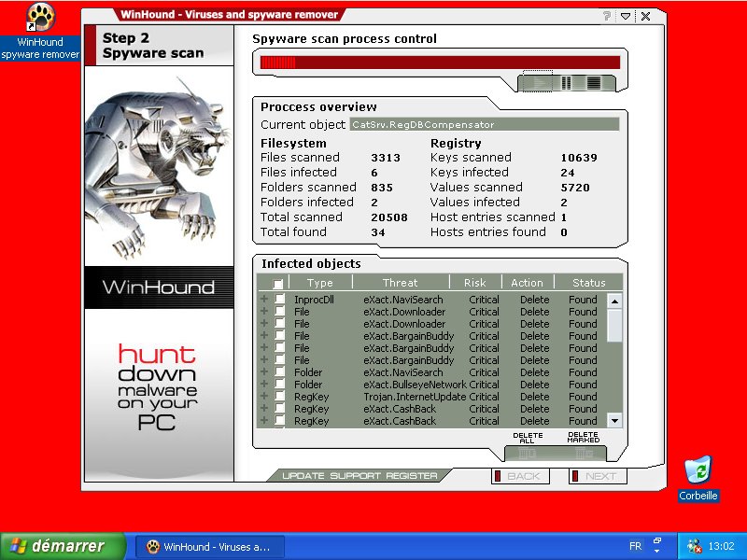This screenshot has width=747, height=560.
Task: Stop the spyware scan
Action: click(594, 83)
